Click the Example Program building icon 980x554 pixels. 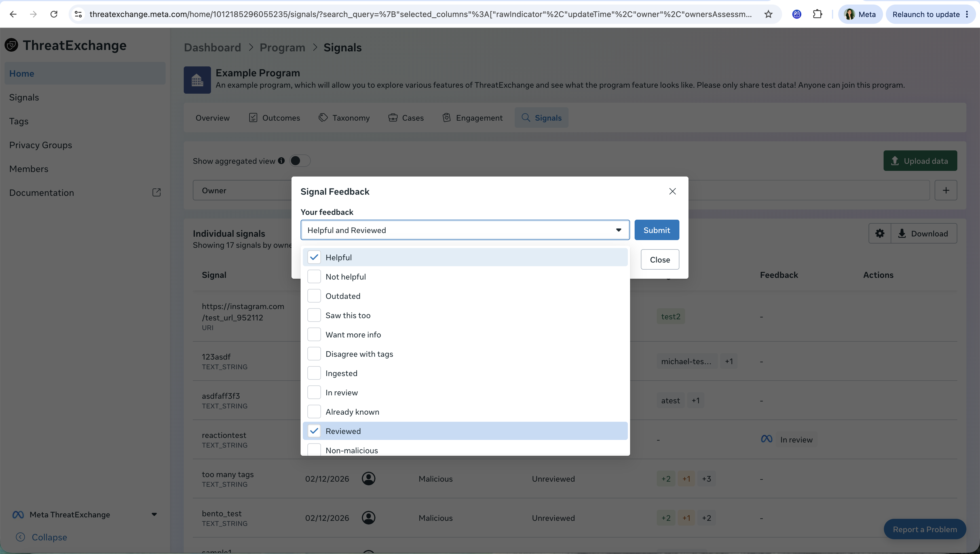tap(197, 80)
